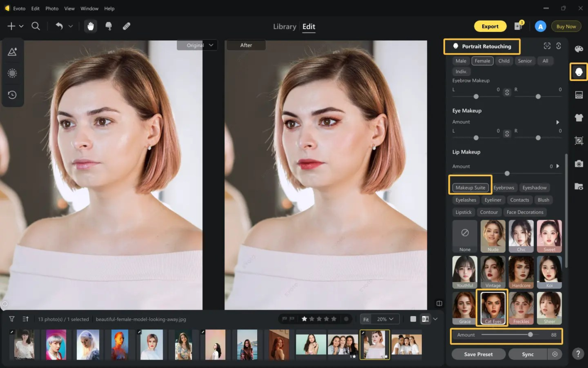Select the healing bandage tool
Image resolution: width=588 pixels, height=368 pixels.
pyautogui.click(x=126, y=26)
